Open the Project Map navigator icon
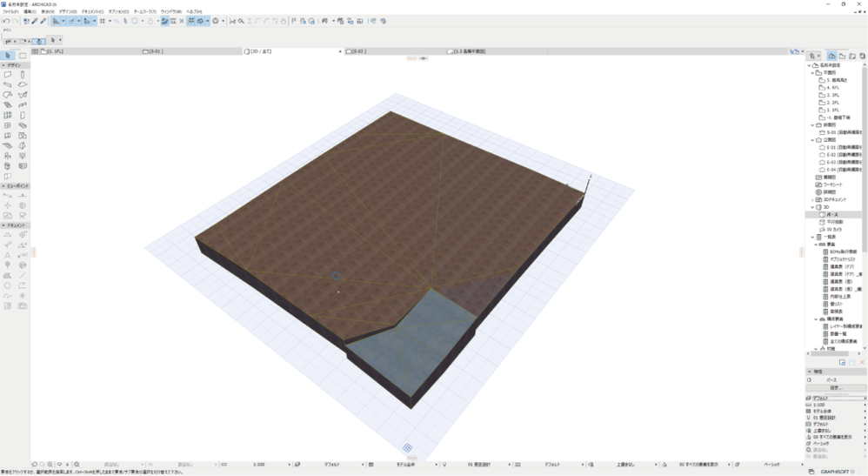This screenshot has height=476, width=868. click(x=832, y=56)
